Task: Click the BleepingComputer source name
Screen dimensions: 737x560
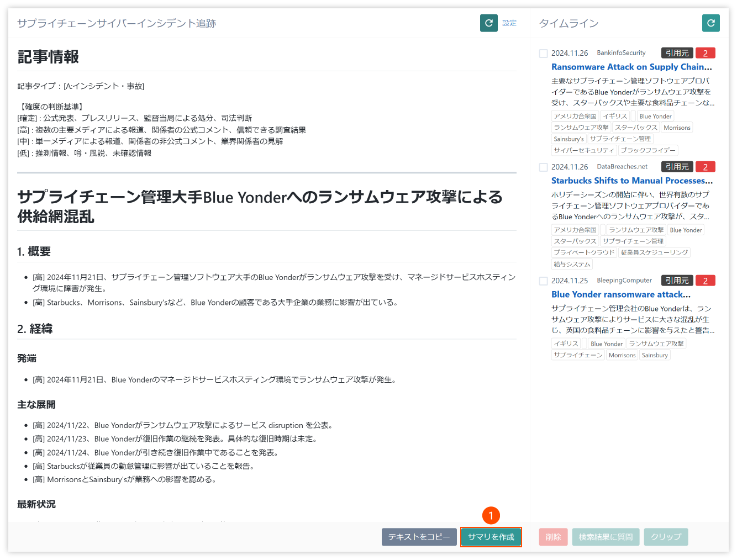Action: tap(624, 281)
